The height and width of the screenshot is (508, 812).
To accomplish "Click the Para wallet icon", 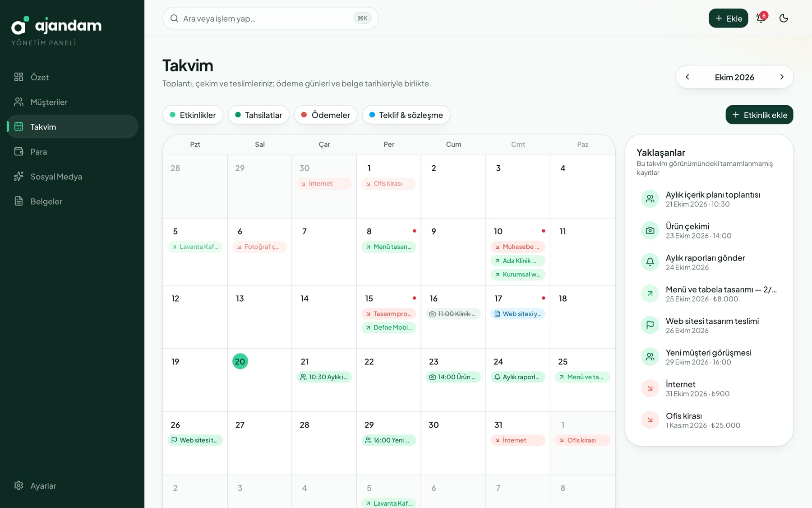I will point(18,151).
